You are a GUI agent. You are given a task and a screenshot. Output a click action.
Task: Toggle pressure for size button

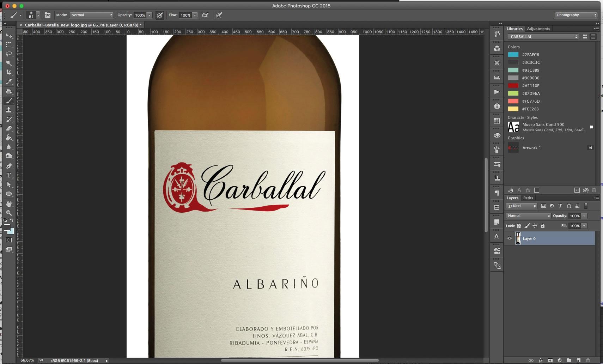click(x=219, y=15)
